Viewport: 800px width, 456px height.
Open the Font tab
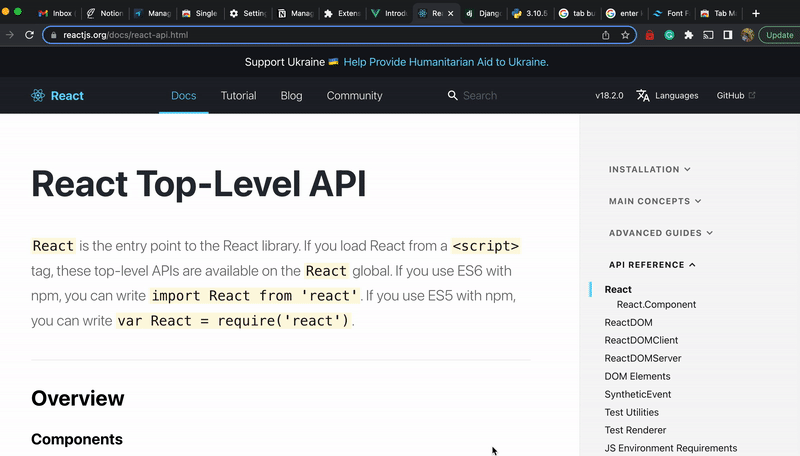[671, 13]
